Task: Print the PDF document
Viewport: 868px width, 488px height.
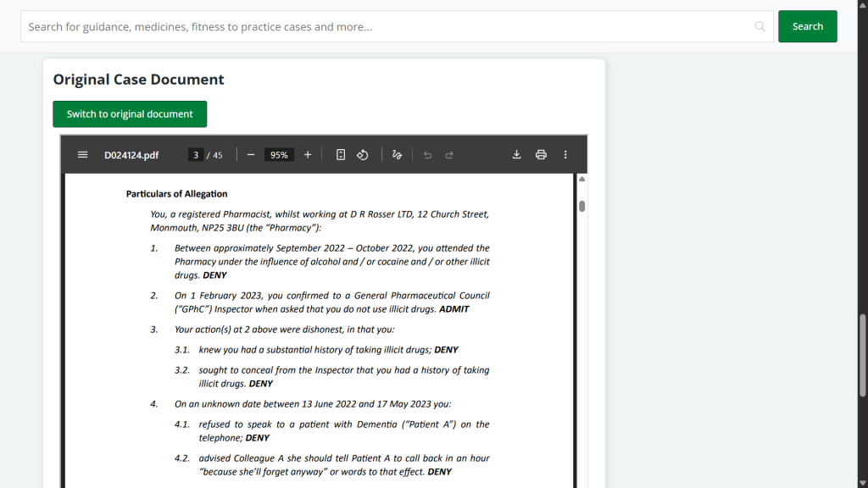Action: point(541,155)
